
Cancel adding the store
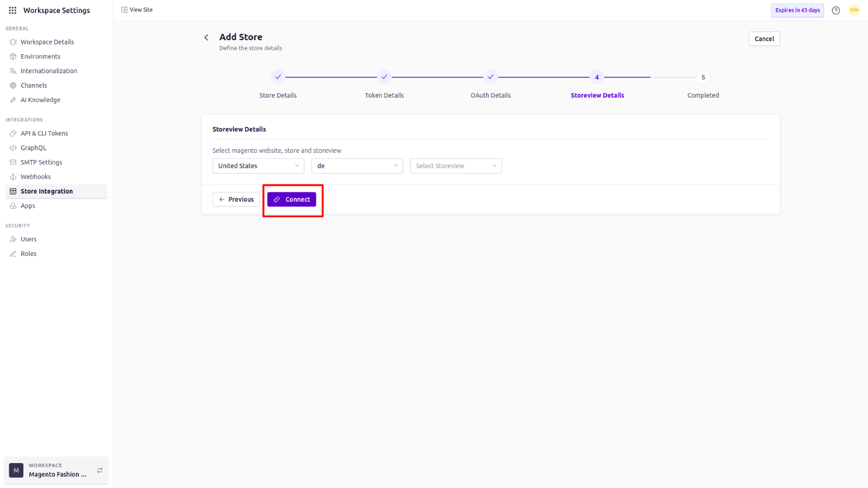pyautogui.click(x=764, y=39)
